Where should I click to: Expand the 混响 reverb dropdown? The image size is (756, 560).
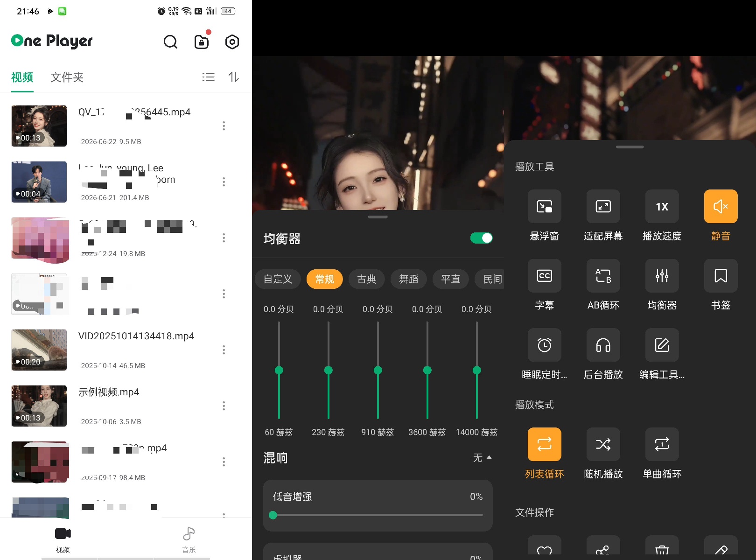482,458
